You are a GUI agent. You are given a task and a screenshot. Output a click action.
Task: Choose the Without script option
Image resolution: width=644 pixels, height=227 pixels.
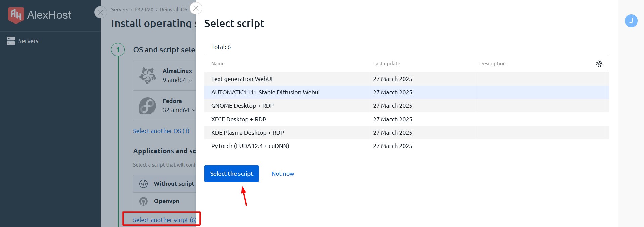tap(165, 184)
